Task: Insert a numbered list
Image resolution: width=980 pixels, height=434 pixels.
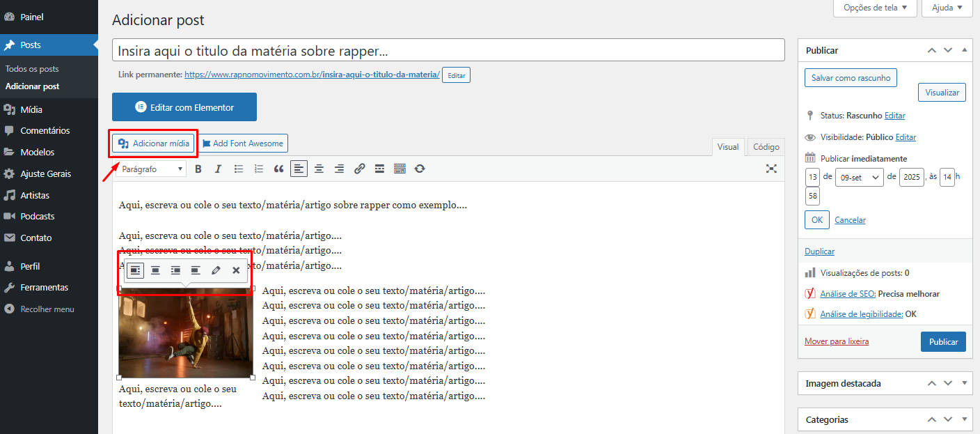Action: pos(258,169)
